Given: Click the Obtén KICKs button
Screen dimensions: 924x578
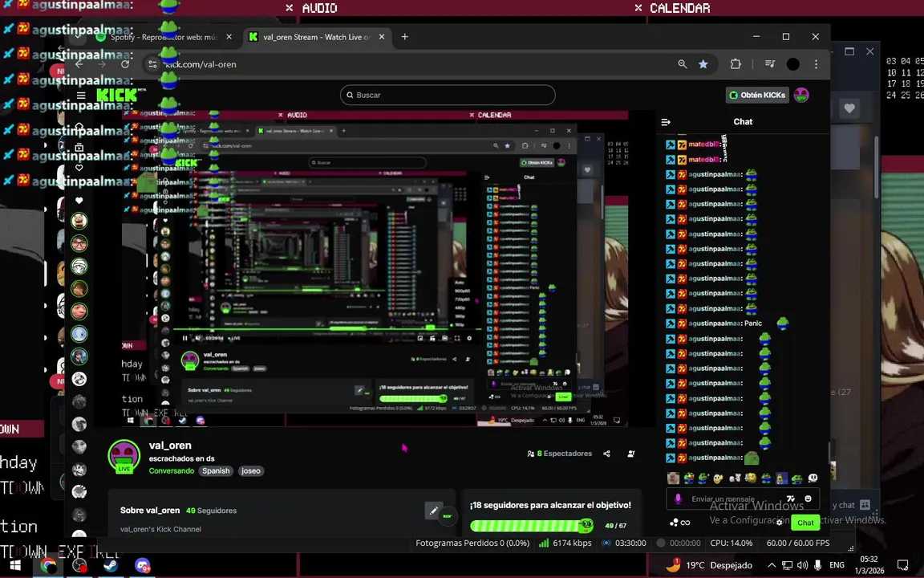Looking at the screenshot, I should coord(757,95).
